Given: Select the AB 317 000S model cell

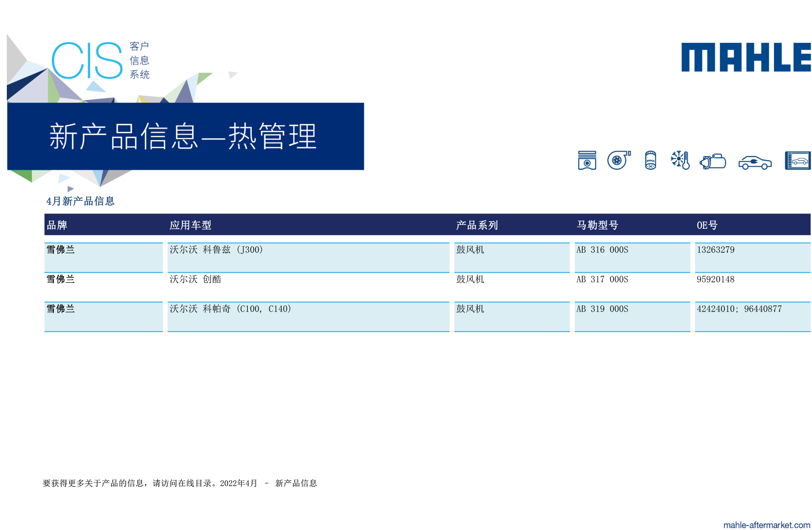Looking at the screenshot, I should [x=632, y=287].
